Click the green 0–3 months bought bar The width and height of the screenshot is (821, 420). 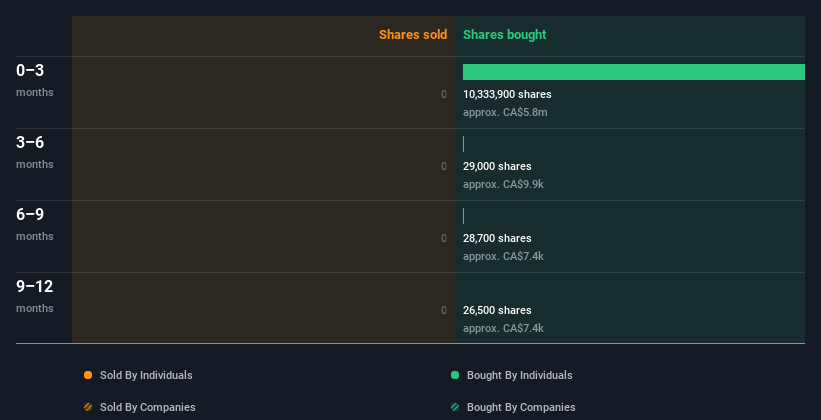pos(634,72)
